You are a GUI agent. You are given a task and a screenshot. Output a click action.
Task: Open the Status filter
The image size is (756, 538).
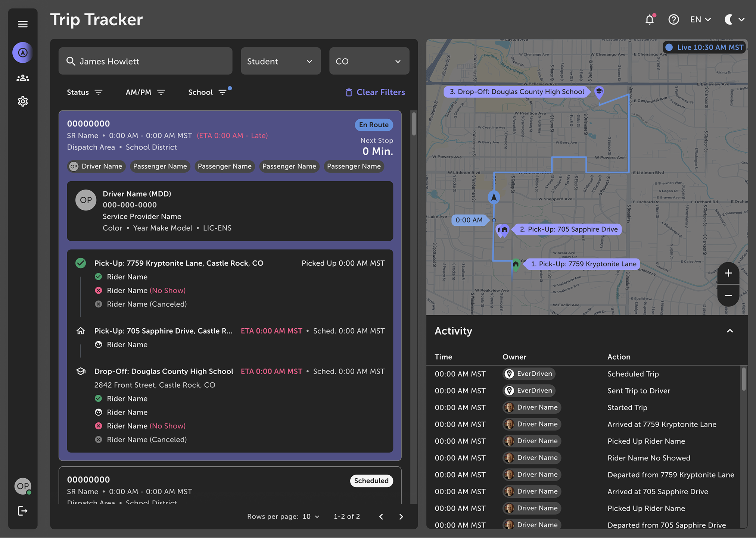tap(84, 92)
